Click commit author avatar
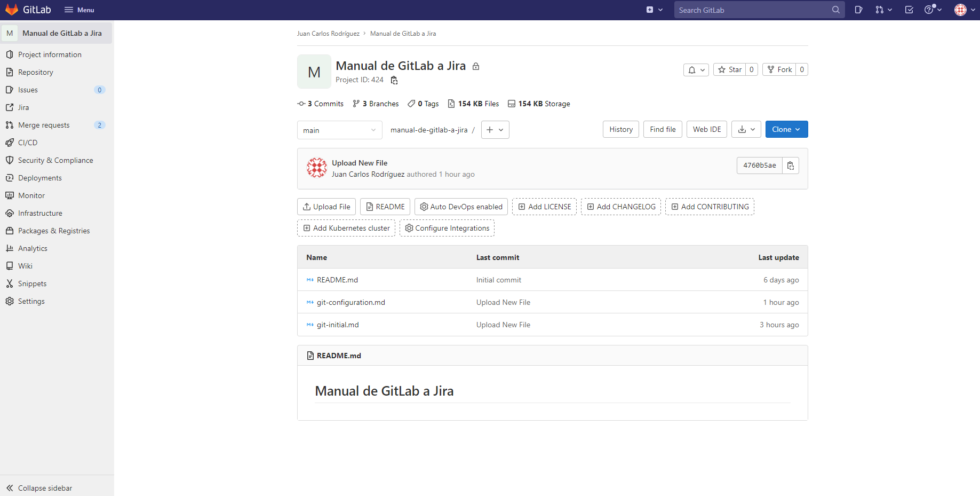 (317, 168)
